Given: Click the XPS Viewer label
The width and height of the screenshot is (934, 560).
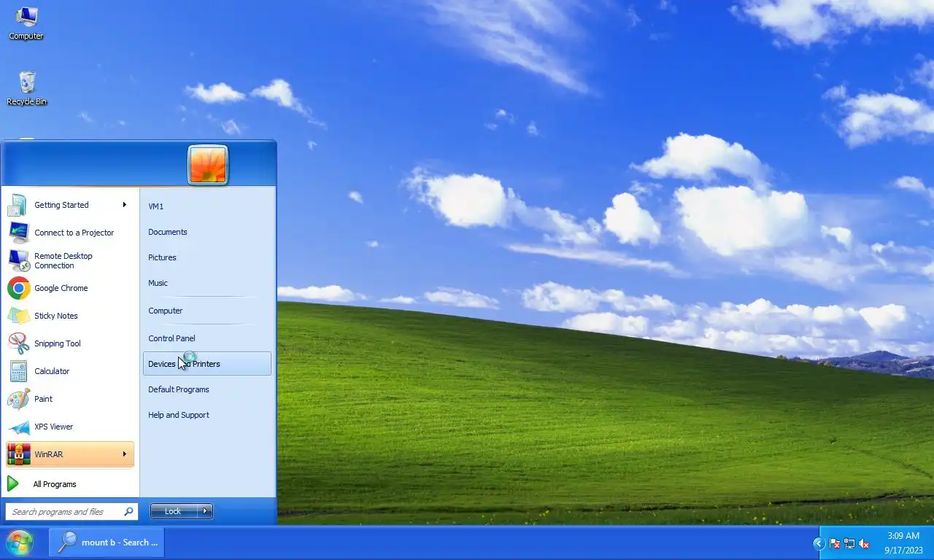Looking at the screenshot, I should [54, 427].
